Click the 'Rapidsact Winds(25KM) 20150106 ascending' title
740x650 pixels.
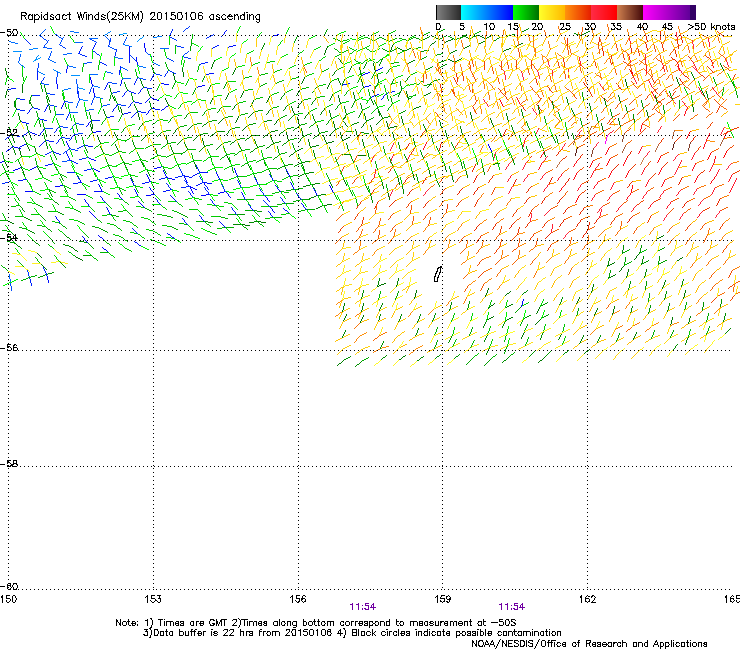click(140, 17)
